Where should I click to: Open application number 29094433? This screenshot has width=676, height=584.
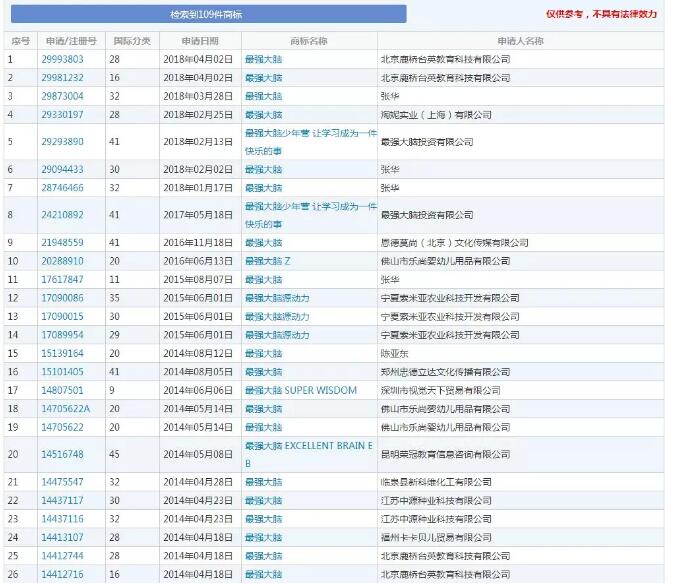[63, 169]
